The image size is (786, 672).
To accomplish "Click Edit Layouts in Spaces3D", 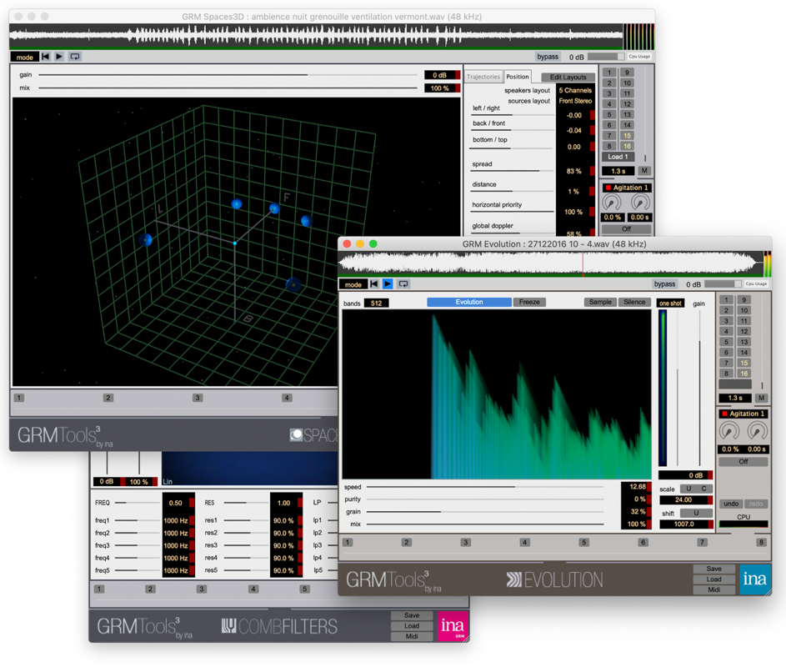I will [x=568, y=78].
